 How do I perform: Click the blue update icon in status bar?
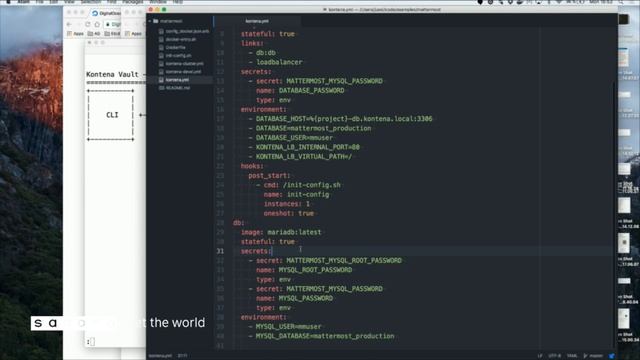611,356
